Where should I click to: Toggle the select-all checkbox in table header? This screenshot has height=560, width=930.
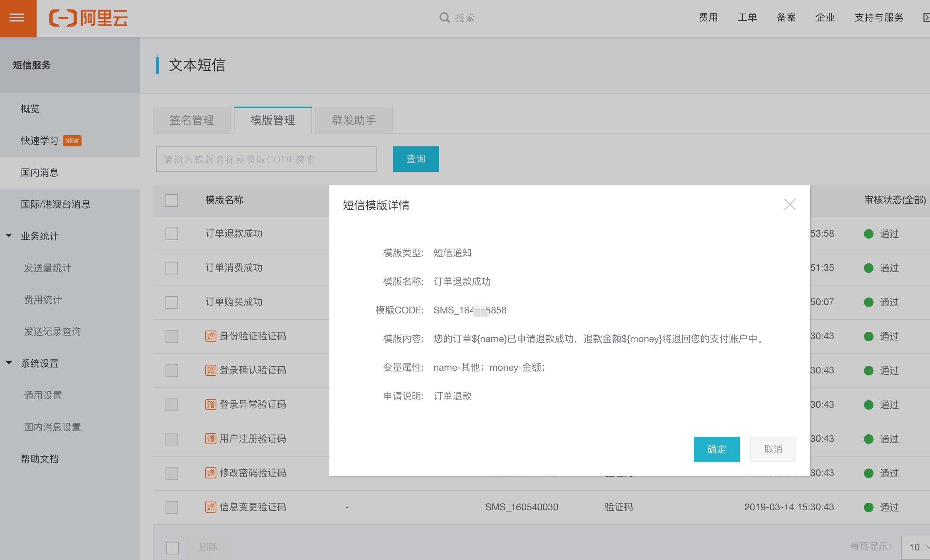click(x=172, y=200)
